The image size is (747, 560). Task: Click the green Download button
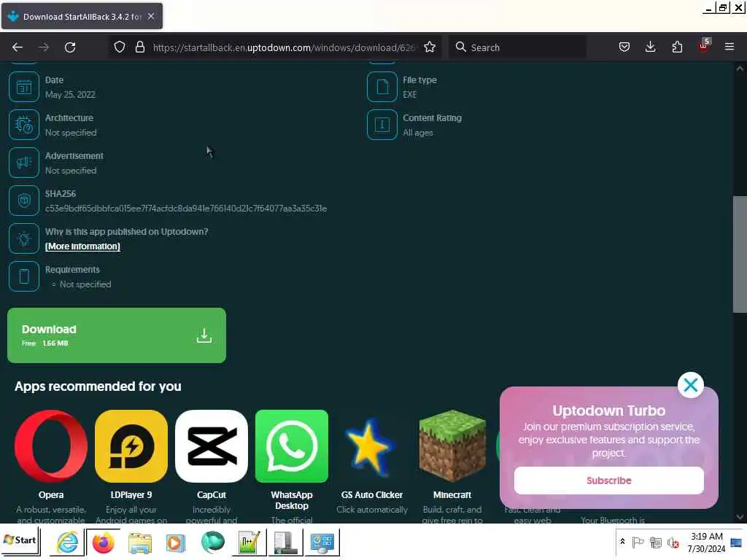coord(117,335)
